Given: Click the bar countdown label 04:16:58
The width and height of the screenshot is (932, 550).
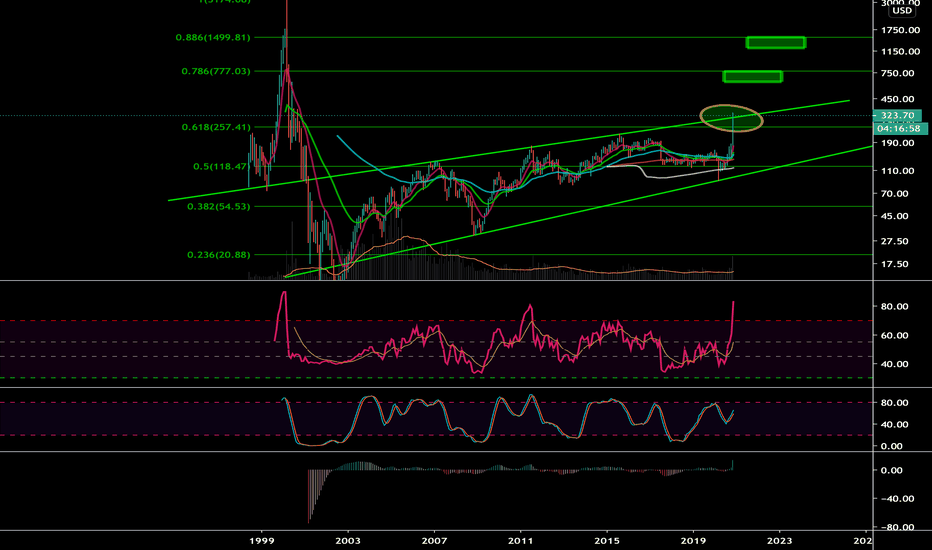Looking at the screenshot, I should coord(899,128).
